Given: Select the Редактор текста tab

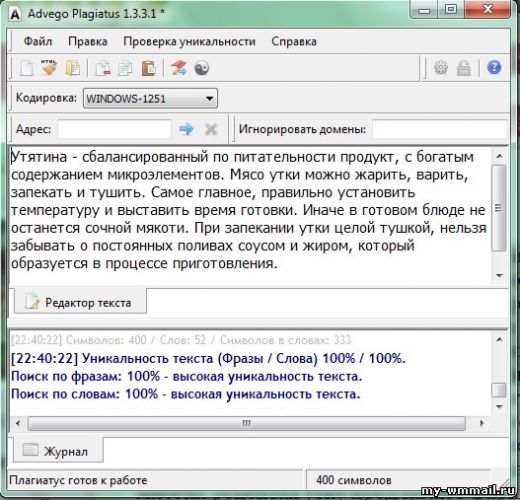Looking at the screenshot, I should click(x=80, y=302).
